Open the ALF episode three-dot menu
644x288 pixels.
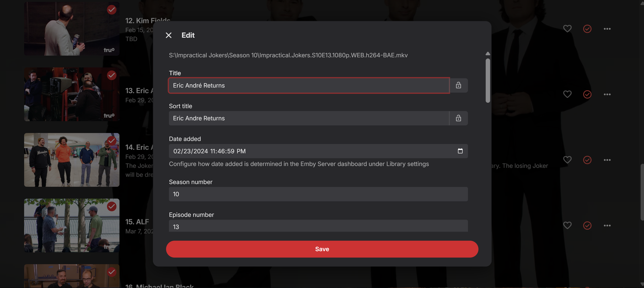[607, 225]
